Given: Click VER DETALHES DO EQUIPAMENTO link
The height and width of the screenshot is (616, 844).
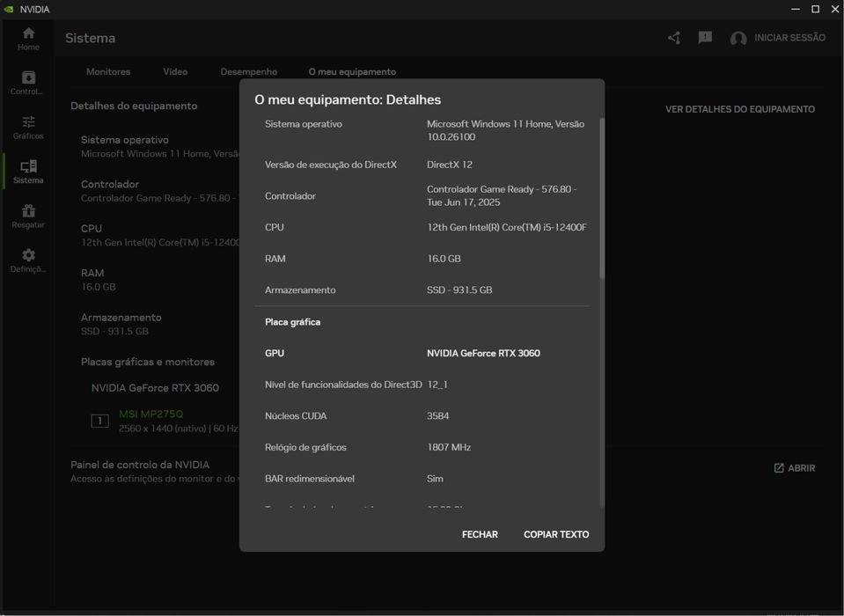Looking at the screenshot, I should [x=740, y=109].
